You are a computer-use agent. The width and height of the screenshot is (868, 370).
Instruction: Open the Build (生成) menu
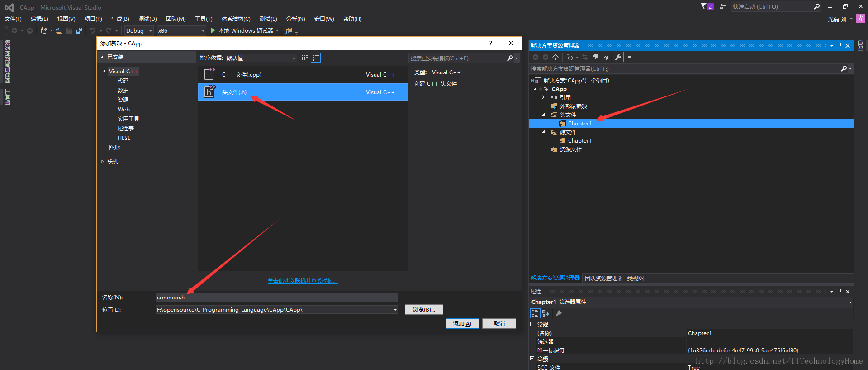pos(120,19)
